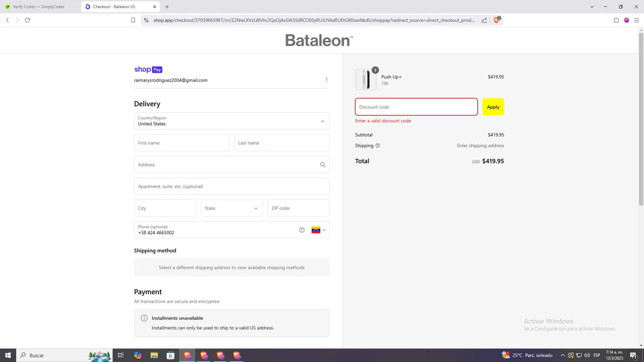This screenshot has width=644, height=362.
Task: Apply the discount code
Action: tap(493, 107)
